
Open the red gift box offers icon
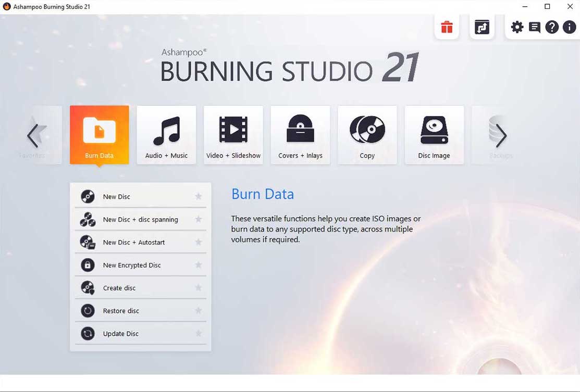click(447, 27)
